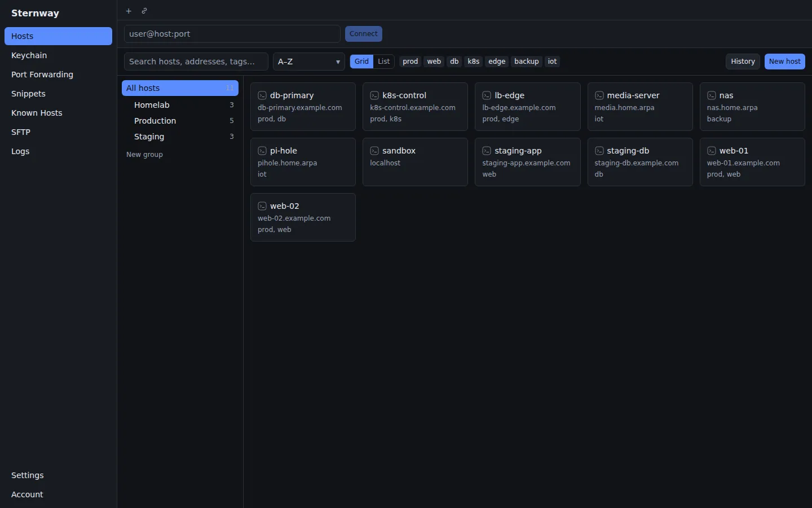Click the plus new tab icon
The width and height of the screenshot is (812, 508).
129,11
